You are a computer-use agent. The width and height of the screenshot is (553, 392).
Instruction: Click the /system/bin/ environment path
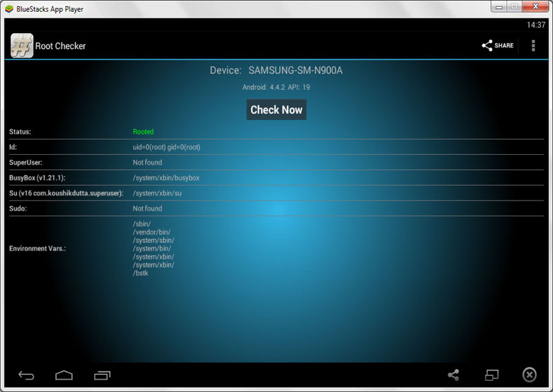152,248
